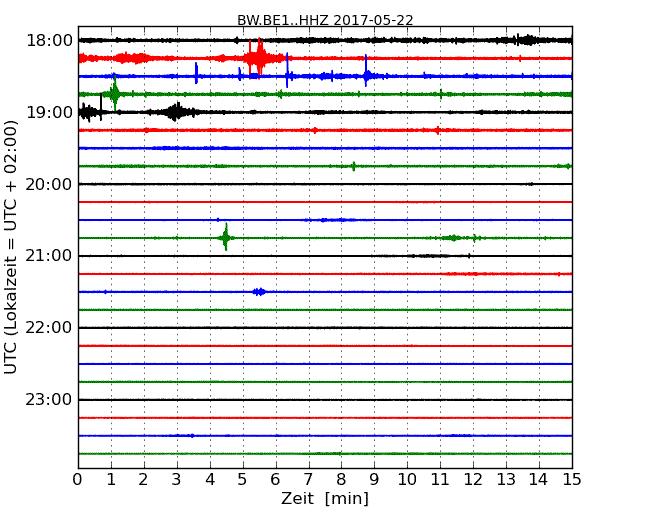Click the x-axis tick label "8"

341,480
